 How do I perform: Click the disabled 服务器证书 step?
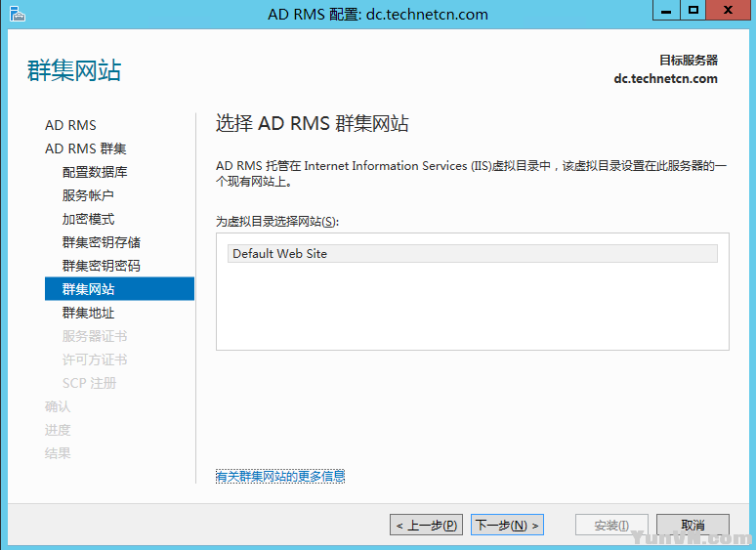[x=95, y=336]
